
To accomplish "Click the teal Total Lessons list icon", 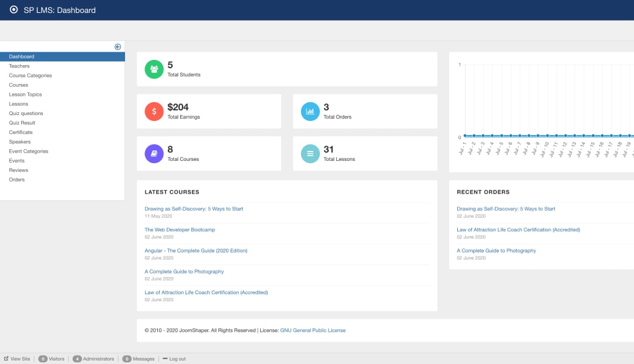I will 310,154.
